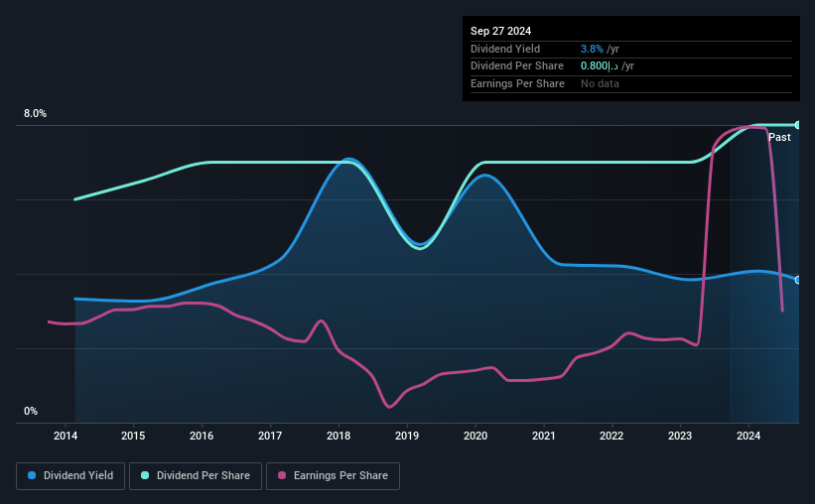Viewport: 815px width, 504px height.
Task: Click the Sep 27 2024 tooltip date
Action: [500, 31]
